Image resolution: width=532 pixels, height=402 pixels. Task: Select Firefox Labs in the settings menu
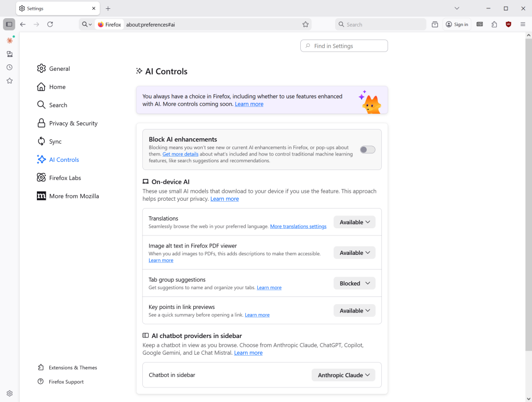(65, 178)
